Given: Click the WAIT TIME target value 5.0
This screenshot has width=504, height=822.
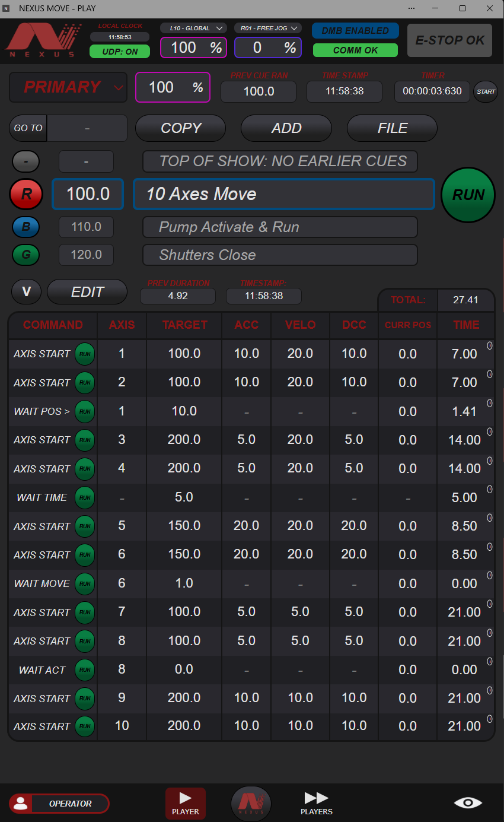Looking at the screenshot, I should 184,497.
